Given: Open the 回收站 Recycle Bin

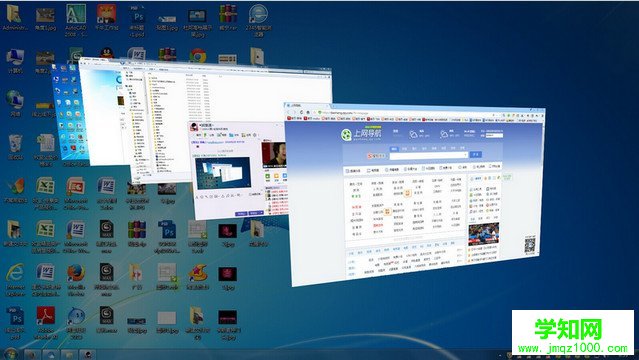Looking at the screenshot, I should pyautogui.click(x=15, y=147).
